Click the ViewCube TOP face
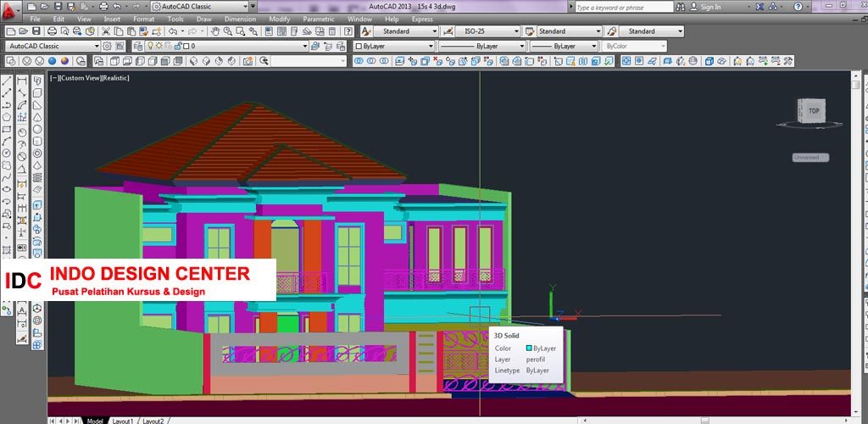 [814, 111]
